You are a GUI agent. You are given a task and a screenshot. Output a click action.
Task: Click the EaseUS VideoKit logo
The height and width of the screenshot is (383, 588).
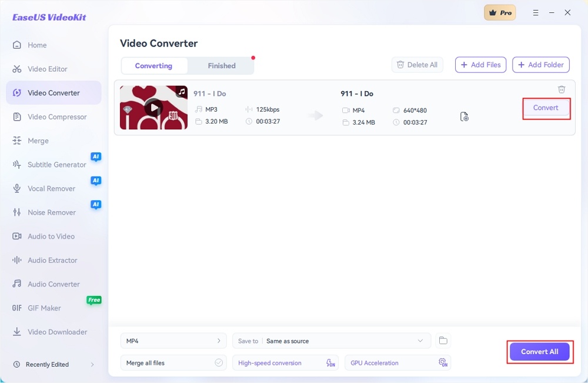pyautogui.click(x=49, y=17)
